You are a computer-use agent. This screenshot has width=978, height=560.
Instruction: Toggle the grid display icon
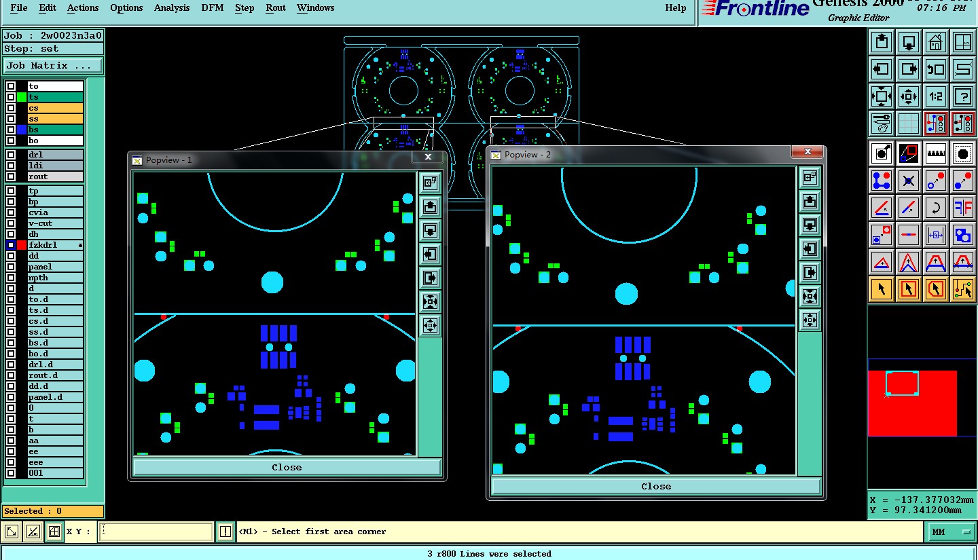909,124
